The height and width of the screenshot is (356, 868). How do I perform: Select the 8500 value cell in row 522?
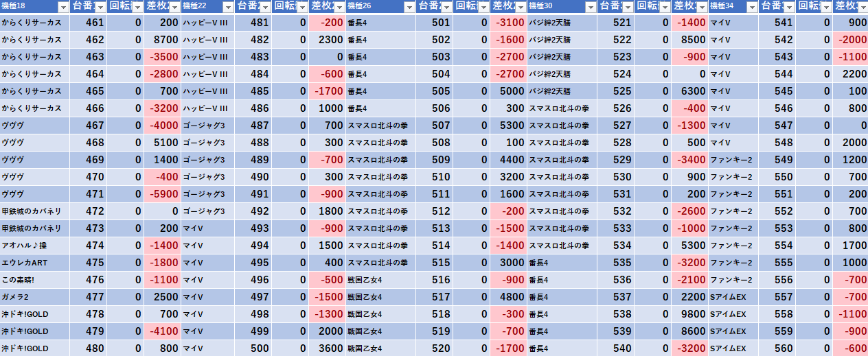point(689,40)
